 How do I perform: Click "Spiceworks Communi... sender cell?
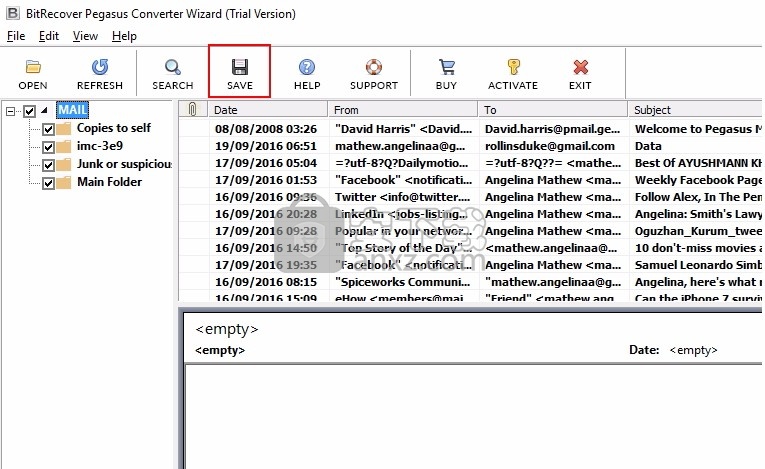point(403,282)
